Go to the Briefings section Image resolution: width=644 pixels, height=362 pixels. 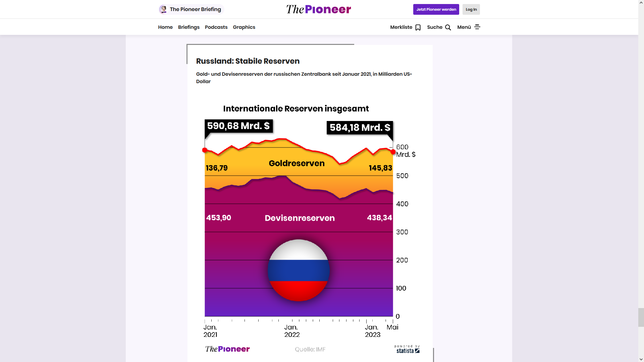(x=189, y=27)
